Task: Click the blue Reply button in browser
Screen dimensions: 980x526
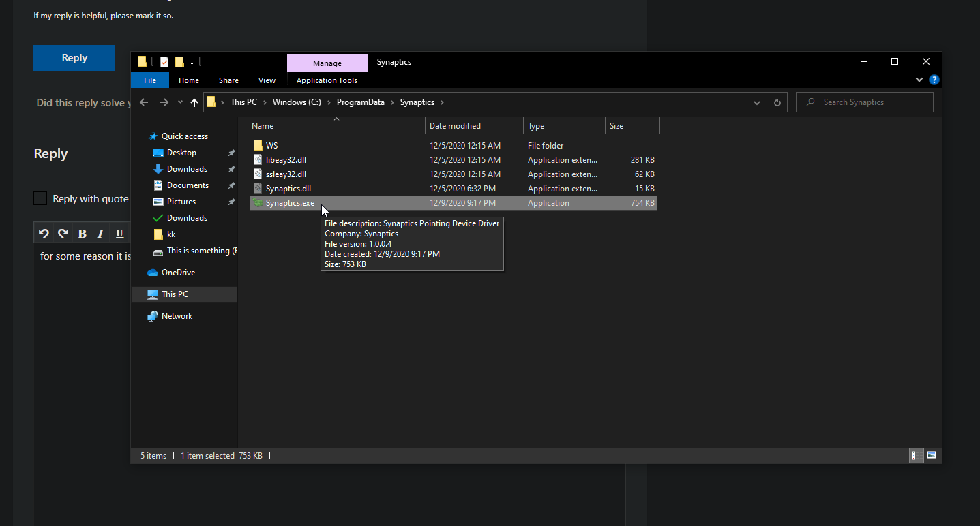Action: [x=74, y=58]
